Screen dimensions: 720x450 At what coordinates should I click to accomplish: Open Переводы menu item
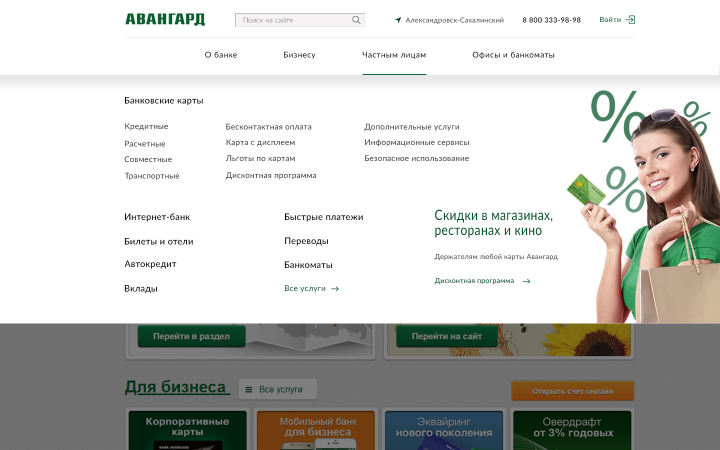(x=306, y=241)
